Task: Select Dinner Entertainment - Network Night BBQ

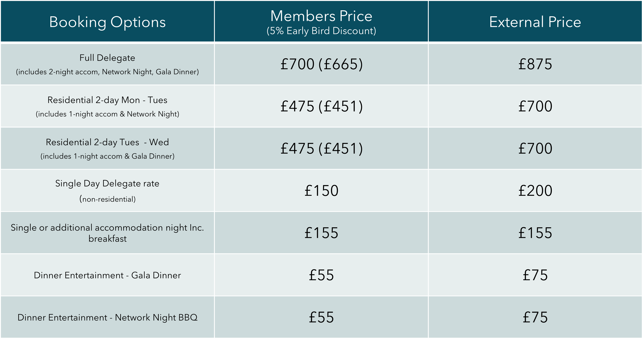Action: coord(107,318)
